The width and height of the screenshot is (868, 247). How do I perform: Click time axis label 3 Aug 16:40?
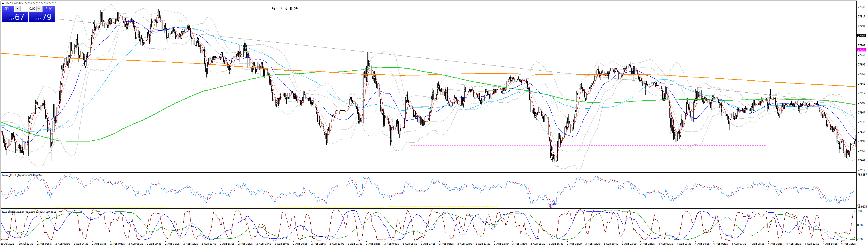(x=556, y=244)
